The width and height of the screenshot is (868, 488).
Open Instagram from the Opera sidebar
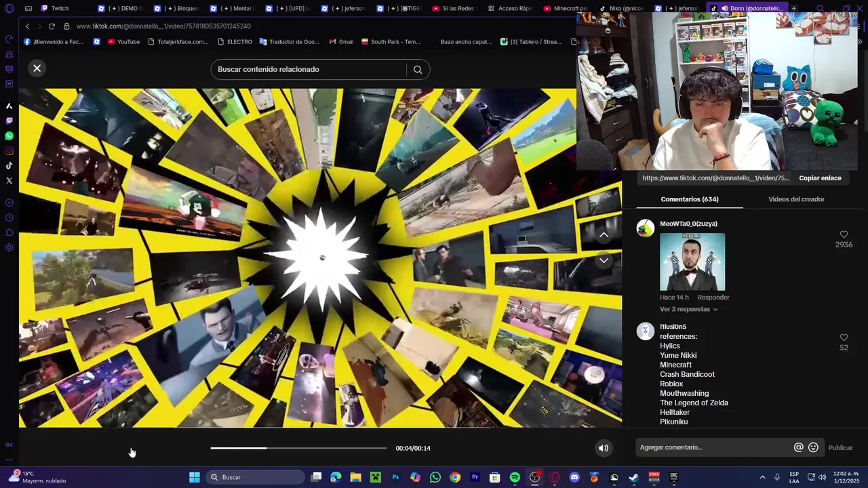(x=9, y=150)
